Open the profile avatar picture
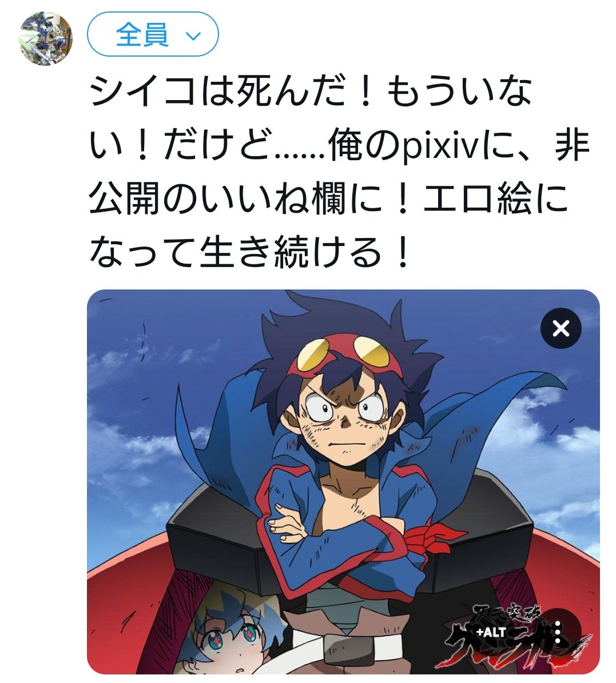This screenshot has height=683, width=616. (x=45, y=38)
